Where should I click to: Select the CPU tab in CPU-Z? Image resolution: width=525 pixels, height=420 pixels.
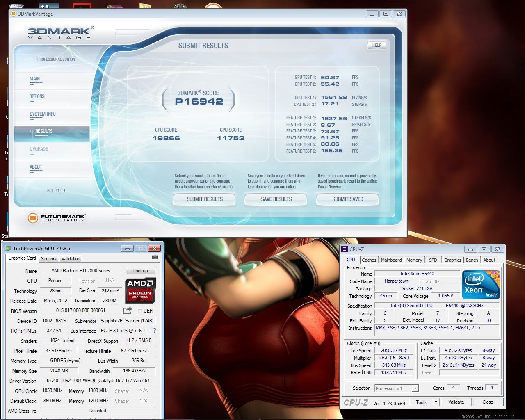tap(351, 260)
